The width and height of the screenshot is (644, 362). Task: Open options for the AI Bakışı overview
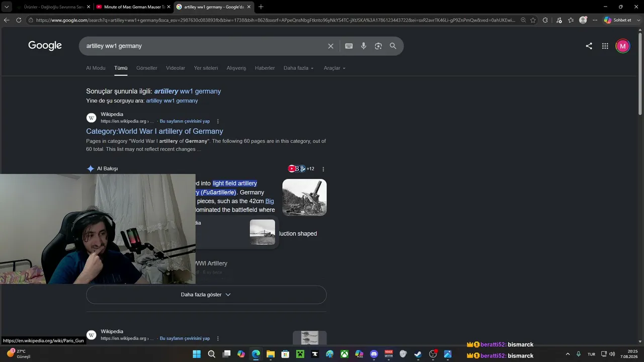[x=323, y=169]
